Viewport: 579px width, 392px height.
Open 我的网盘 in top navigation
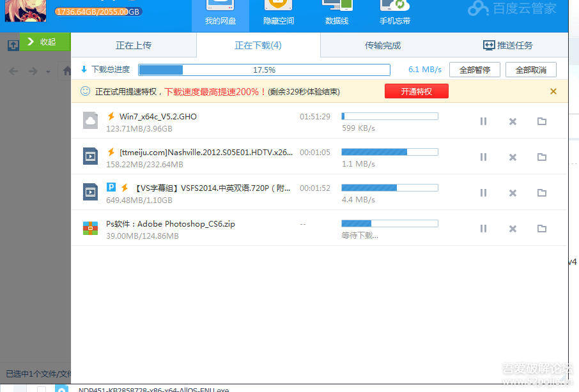coord(220,16)
